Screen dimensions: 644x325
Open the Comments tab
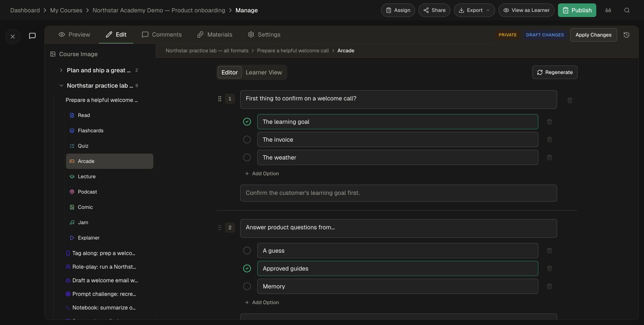pyautogui.click(x=162, y=34)
